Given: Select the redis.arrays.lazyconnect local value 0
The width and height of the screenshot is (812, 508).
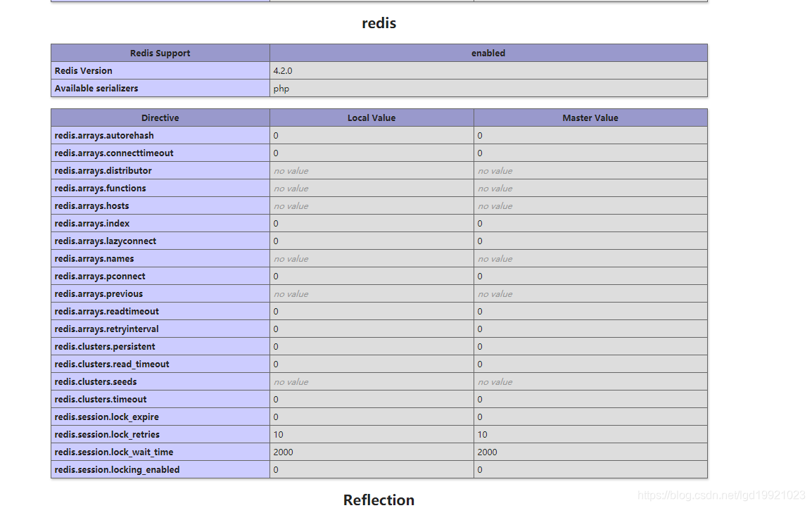Looking at the screenshot, I should click(275, 241).
